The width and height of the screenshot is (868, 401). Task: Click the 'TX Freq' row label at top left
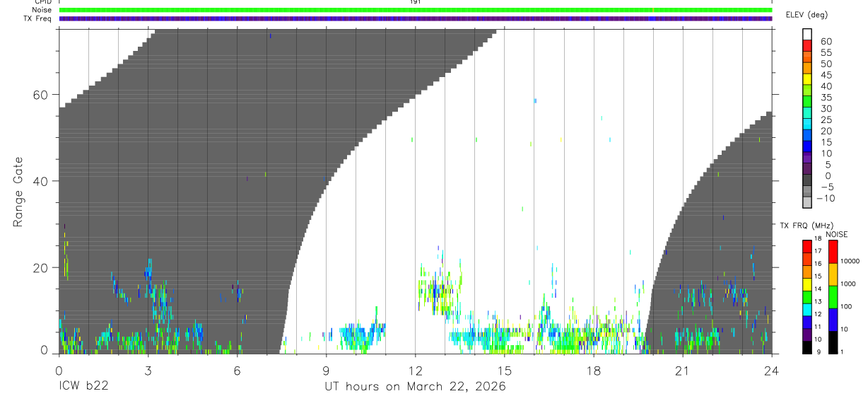pos(38,18)
